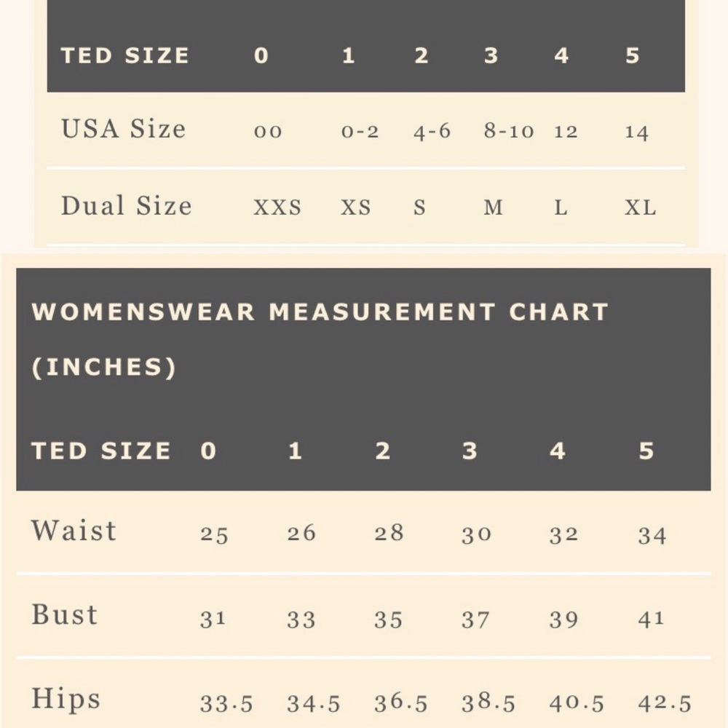Click USA size 8-10 value
This screenshot has height=728, width=728.
tap(508, 131)
